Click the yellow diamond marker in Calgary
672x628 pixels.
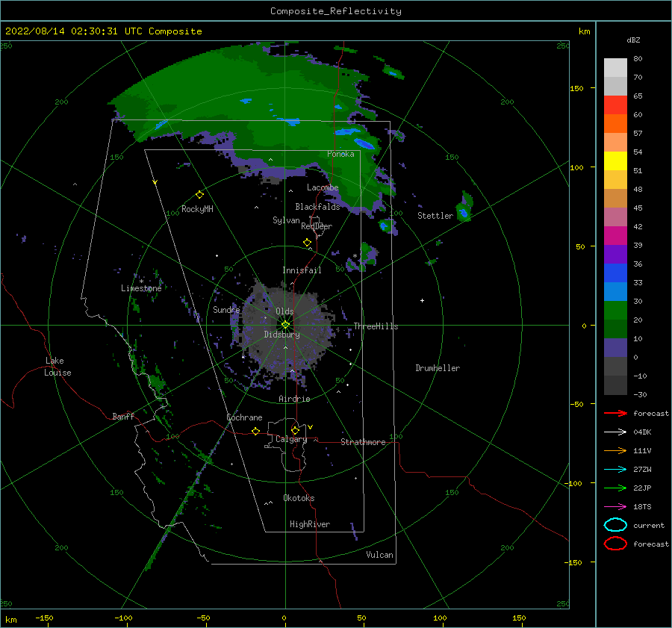click(295, 430)
